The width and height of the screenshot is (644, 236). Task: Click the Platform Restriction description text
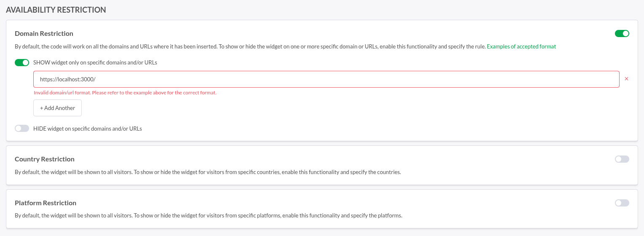(x=209, y=216)
